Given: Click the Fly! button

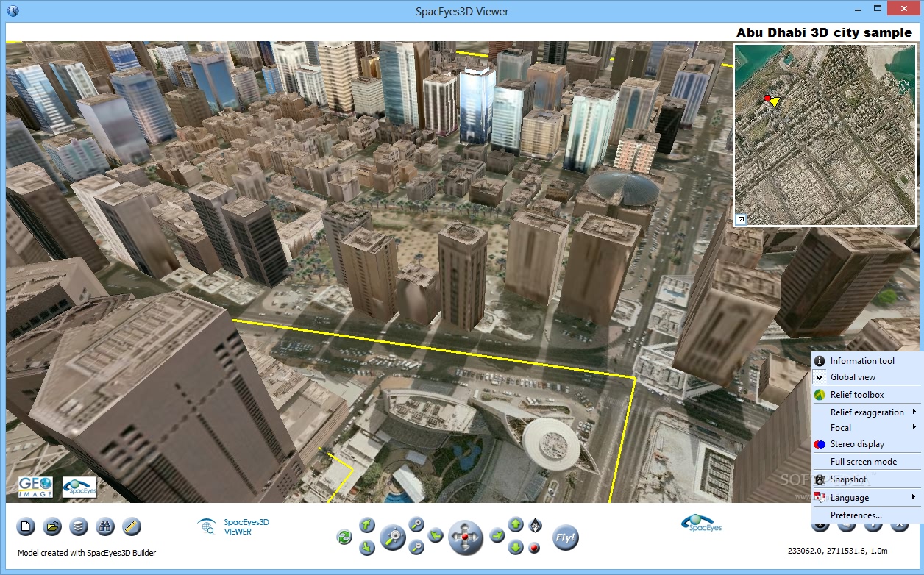Looking at the screenshot, I should (566, 537).
